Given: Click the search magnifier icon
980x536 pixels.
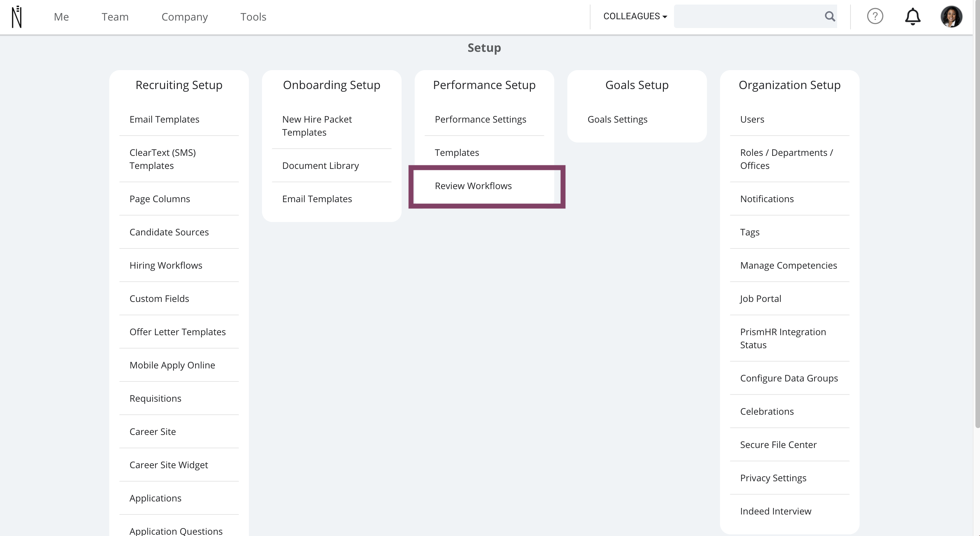Looking at the screenshot, I should (x=830, y=16).
